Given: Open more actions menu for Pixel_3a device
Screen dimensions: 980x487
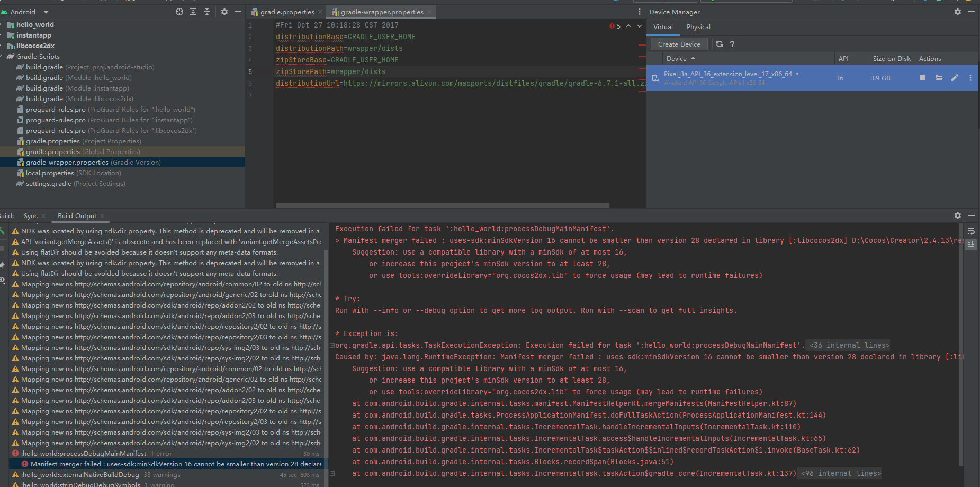Looking at the screenshot, I should 970,78.
